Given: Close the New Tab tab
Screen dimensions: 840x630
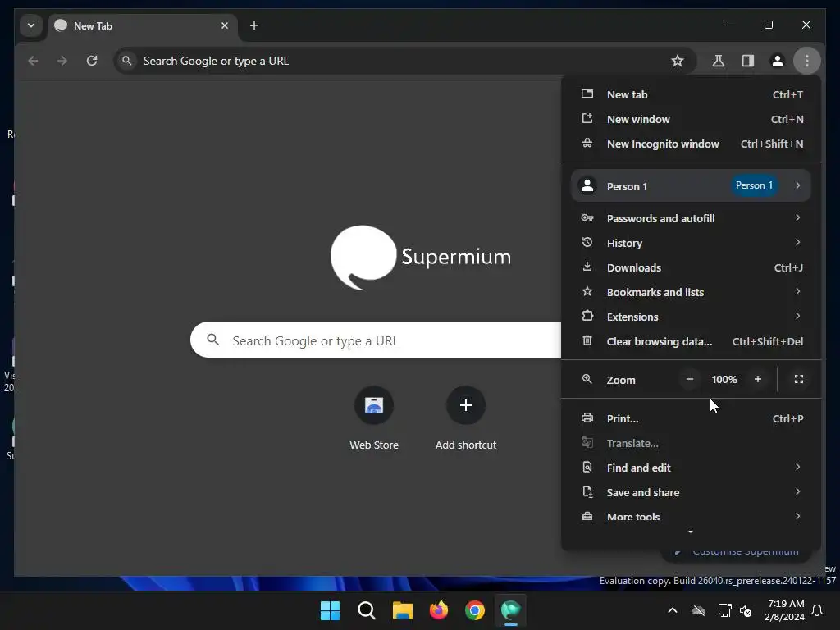Looking at the screenshot, I should [x=225, y=25].
